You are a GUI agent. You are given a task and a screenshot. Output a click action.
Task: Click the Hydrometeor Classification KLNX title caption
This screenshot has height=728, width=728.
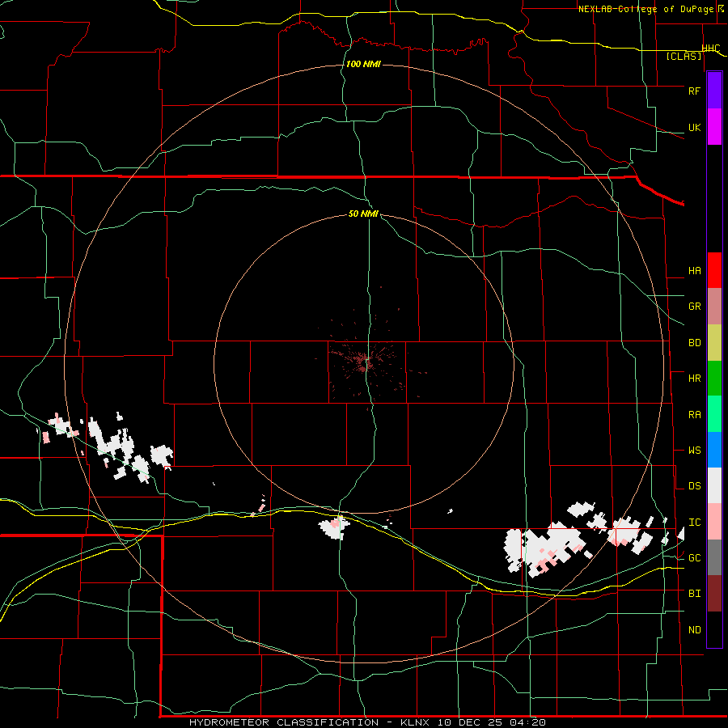point(367,722)
